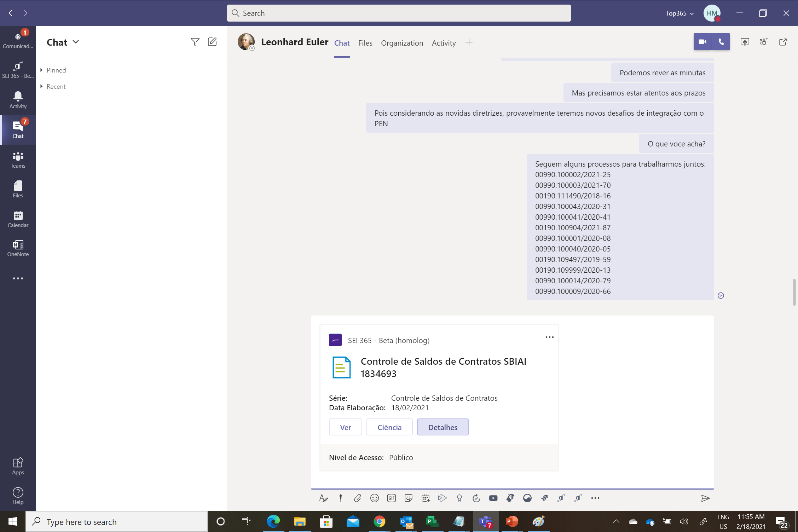Screen dimensions: 798x532
Task: Switch to the Files tab
Action: [365, 43]
